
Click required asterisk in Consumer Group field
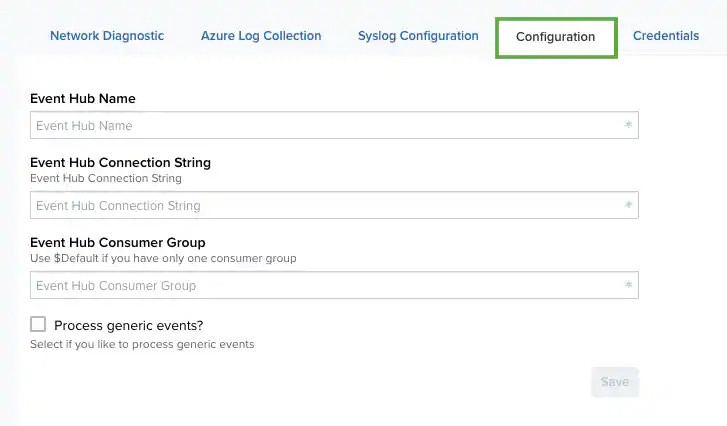point(628,286)
